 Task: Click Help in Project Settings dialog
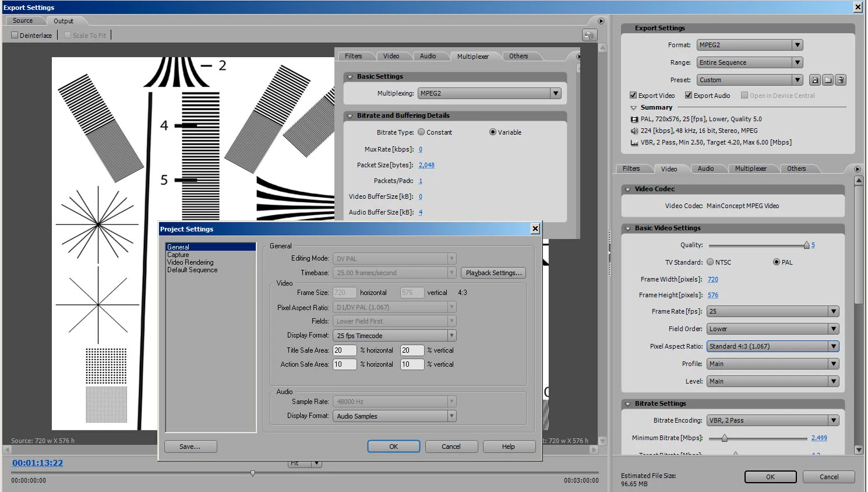pos(508,447)
